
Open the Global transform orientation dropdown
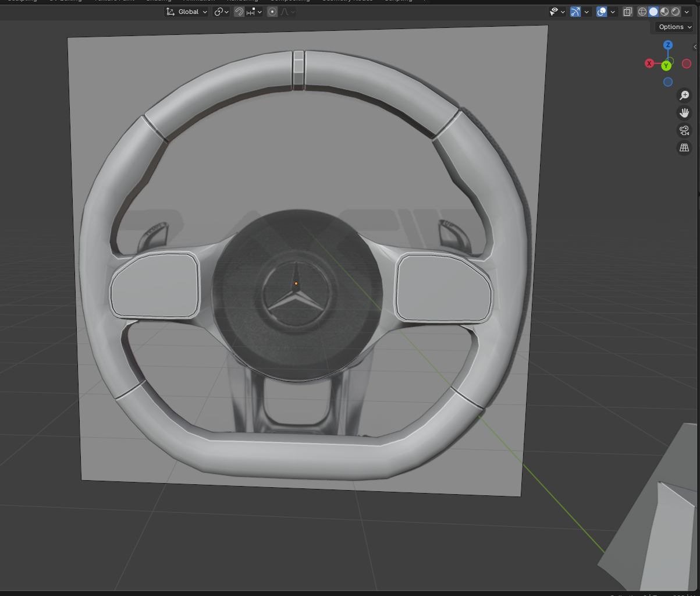tap(187, 12)
